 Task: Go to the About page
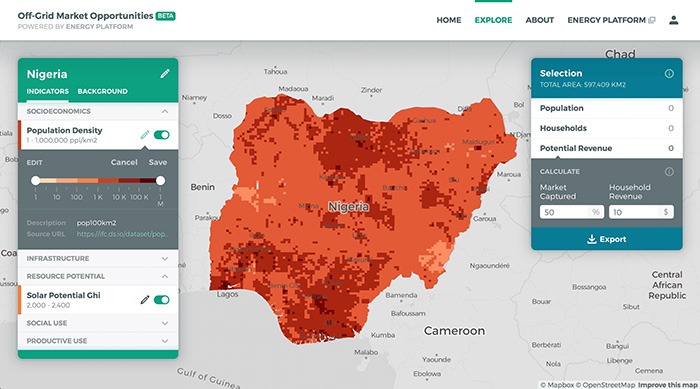[539, 20]
